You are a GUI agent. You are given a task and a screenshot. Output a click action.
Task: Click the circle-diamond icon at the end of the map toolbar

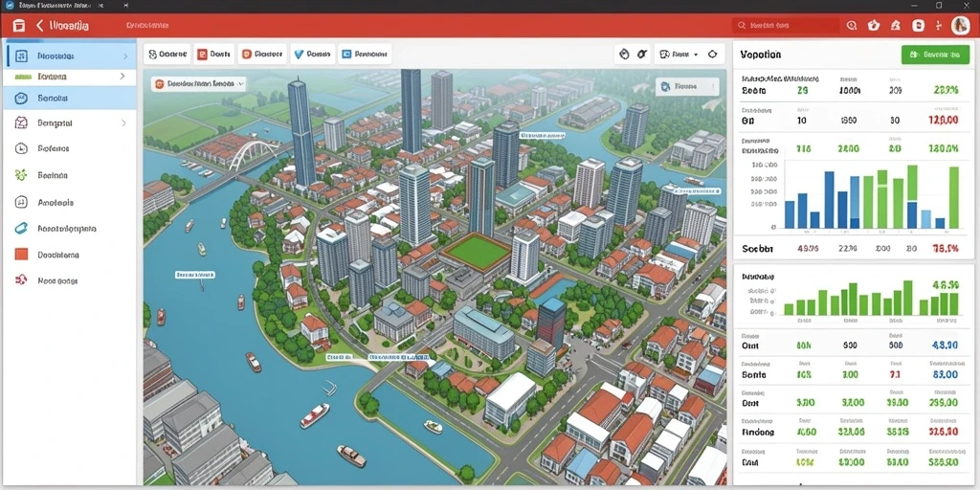pyautogui.click(x=712, y=55)
